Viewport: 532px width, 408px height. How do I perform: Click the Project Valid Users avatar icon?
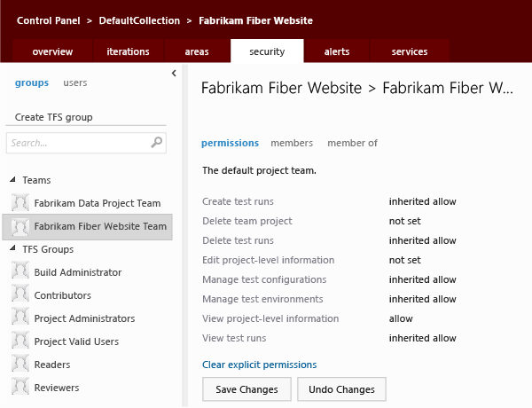[20, 341]
